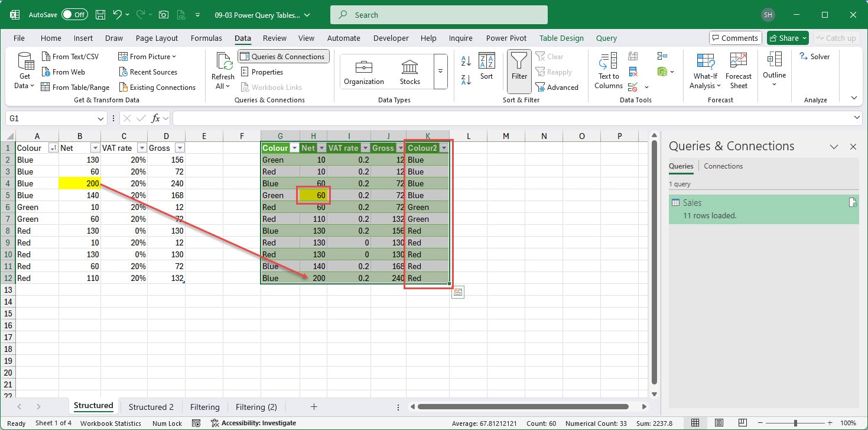Open the Colour column filter dropdown in column A
868x430 pixels.
(53, 148)
